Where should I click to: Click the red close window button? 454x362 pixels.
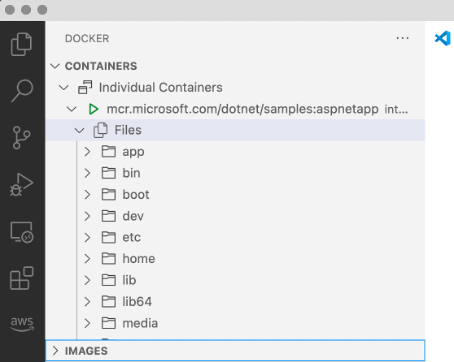coord(10,10)
